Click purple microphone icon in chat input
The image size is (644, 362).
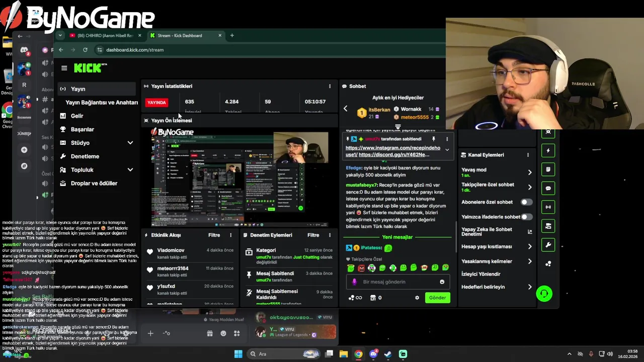tap(354, 282)
